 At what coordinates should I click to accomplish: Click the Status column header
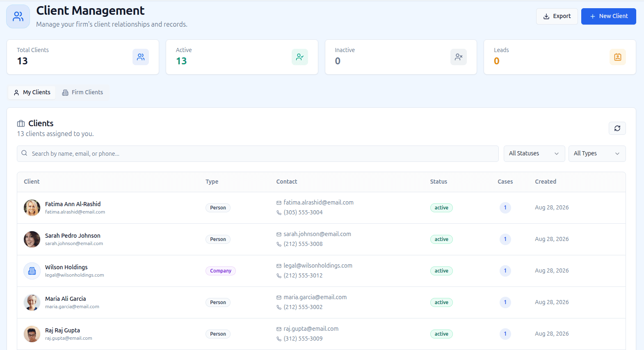point(438,182)
